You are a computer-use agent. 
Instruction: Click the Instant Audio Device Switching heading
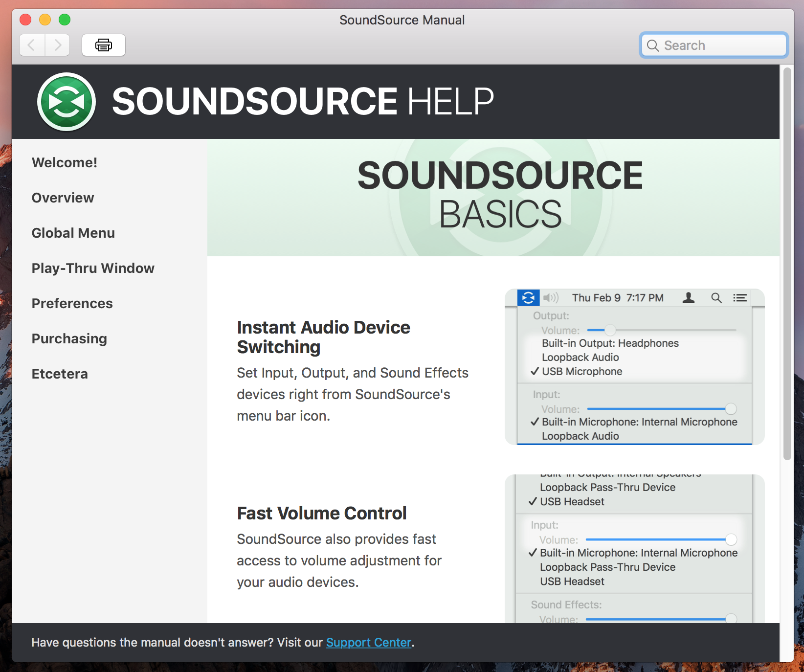click(x=324, y=337)
